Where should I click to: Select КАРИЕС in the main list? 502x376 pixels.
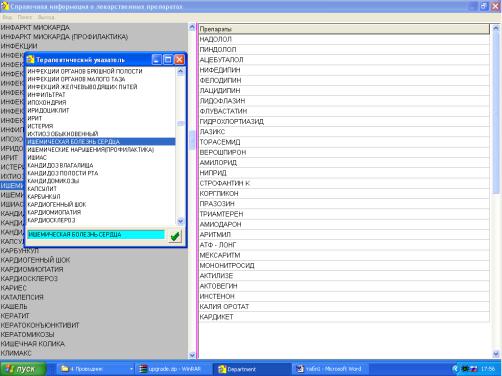[x=94, y=288]
